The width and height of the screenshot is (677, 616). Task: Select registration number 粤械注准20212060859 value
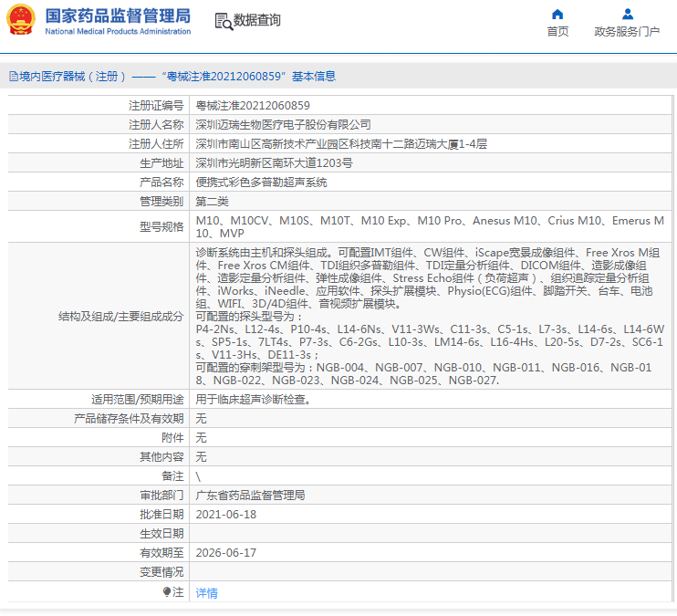point(253,105)
